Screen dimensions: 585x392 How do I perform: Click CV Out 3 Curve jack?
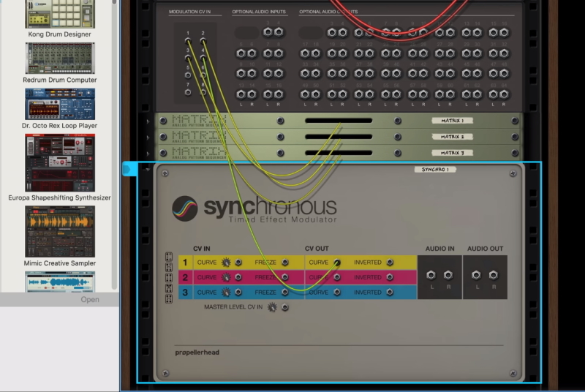[337, 292]
